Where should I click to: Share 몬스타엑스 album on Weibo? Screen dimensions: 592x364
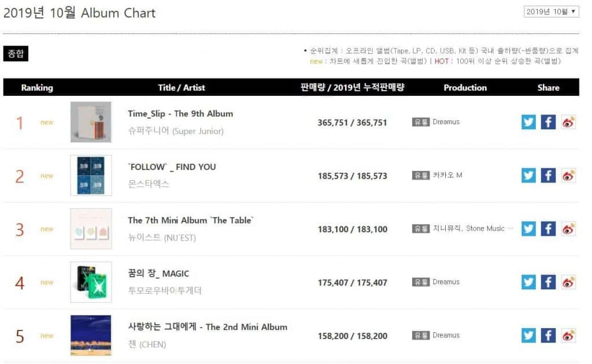pyautogui.click(x=568, y=176)
